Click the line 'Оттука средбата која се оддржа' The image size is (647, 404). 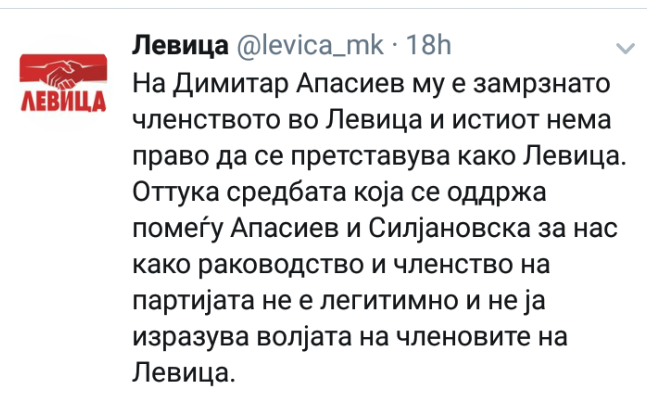click(x=340, y=193)
